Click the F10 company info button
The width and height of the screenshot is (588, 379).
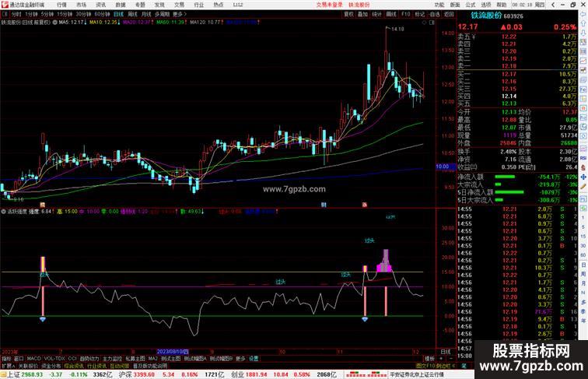click(406, 14)
